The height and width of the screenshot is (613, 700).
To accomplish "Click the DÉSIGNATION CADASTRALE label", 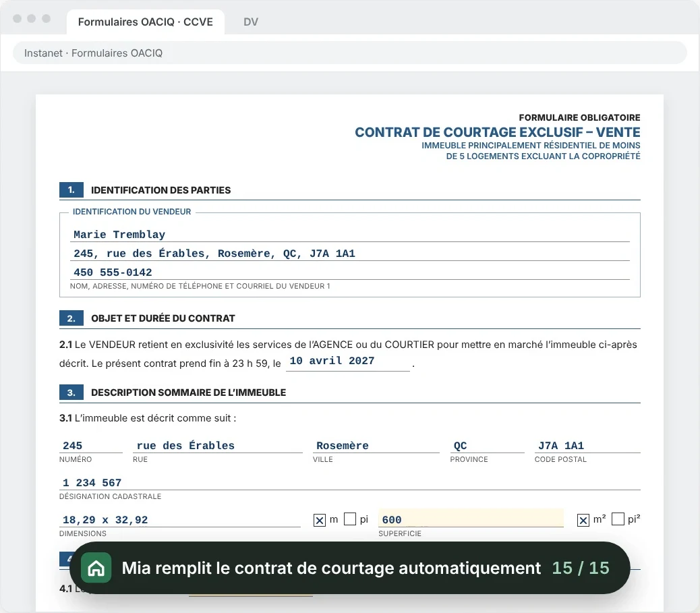I will [x=111, y=496].
